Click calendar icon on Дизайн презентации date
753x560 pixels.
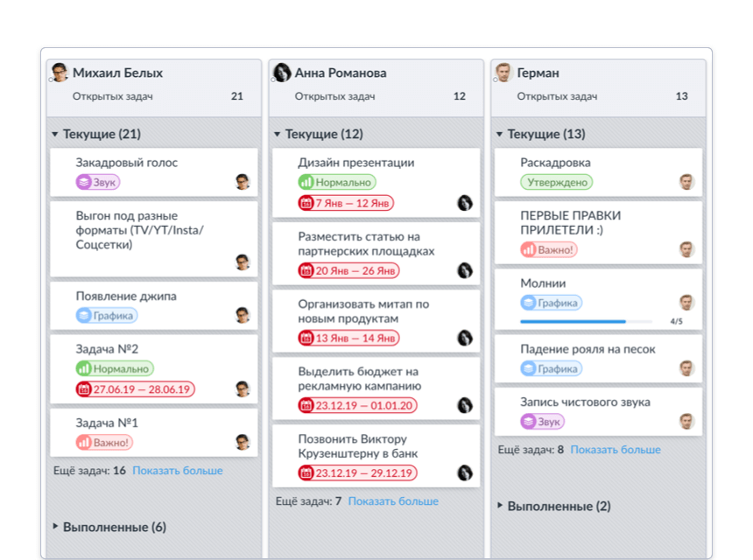[x=306, y=203]
